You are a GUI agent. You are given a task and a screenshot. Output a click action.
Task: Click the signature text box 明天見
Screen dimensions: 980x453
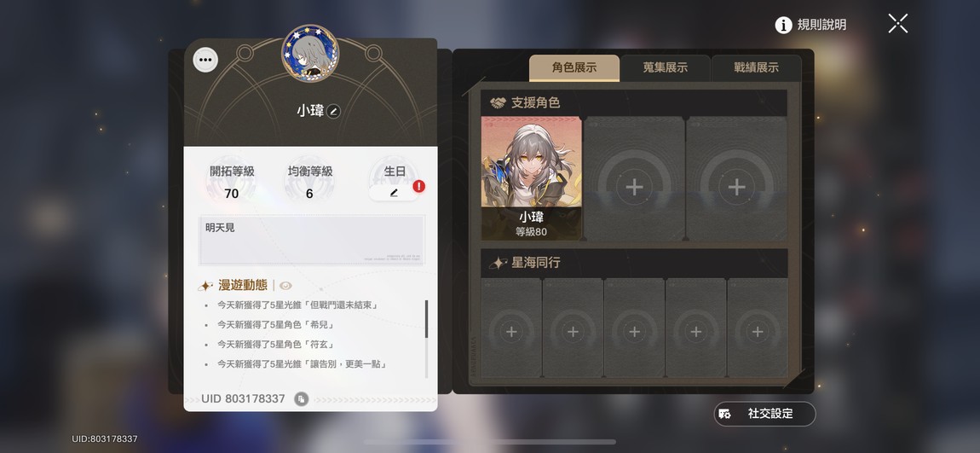coord(312,241)
